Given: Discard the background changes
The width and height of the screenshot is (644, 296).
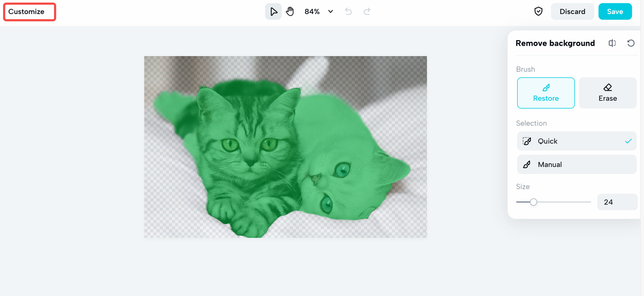Looking at the screenshot, I should [x=573, y=12].
